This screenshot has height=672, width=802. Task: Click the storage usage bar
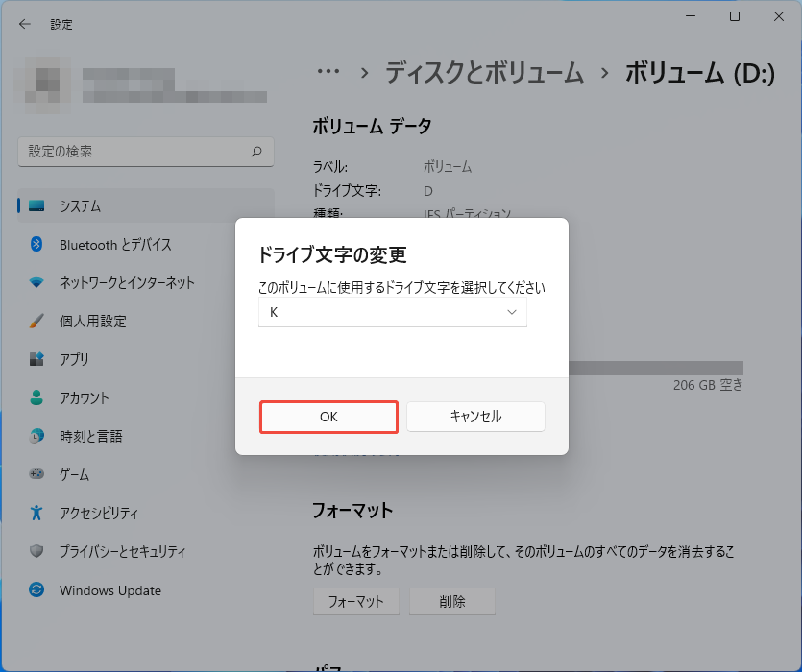click(656, 368)
